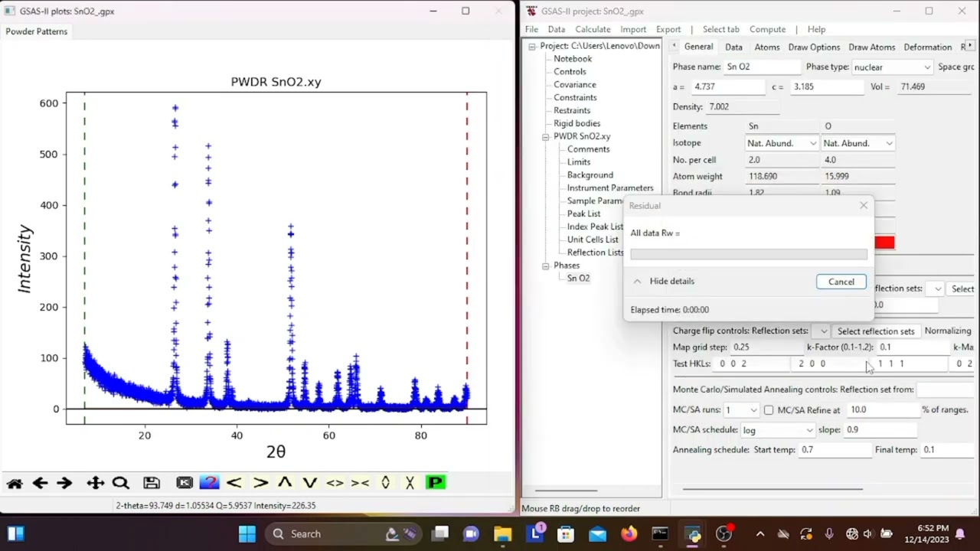Image resolution: width=980 pixels, height=551 pixels.
Task: Open Firefox from the taskbar
Action: pos(629,533)
